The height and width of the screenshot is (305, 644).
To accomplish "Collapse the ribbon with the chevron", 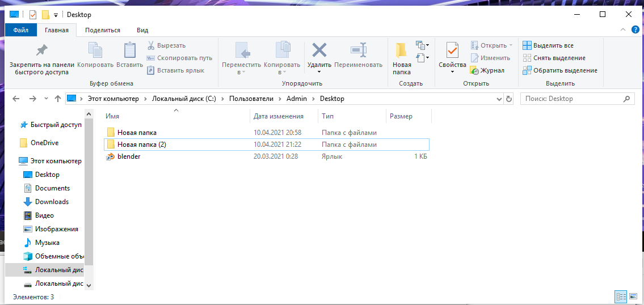I will tap(622, 29).
